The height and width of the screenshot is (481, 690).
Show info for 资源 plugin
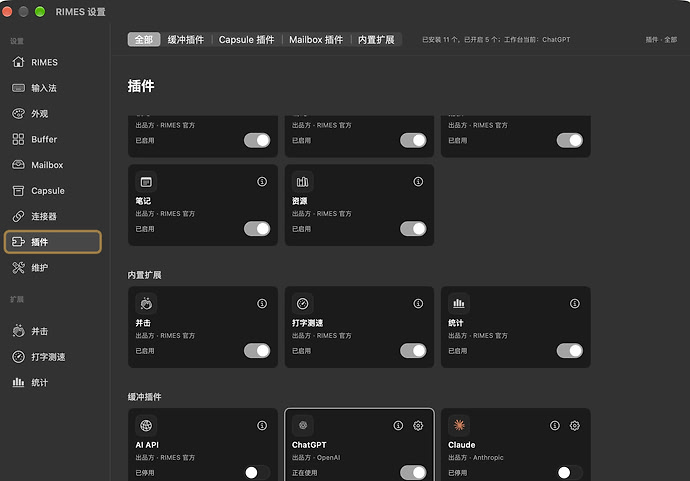(x=418, y=182)
